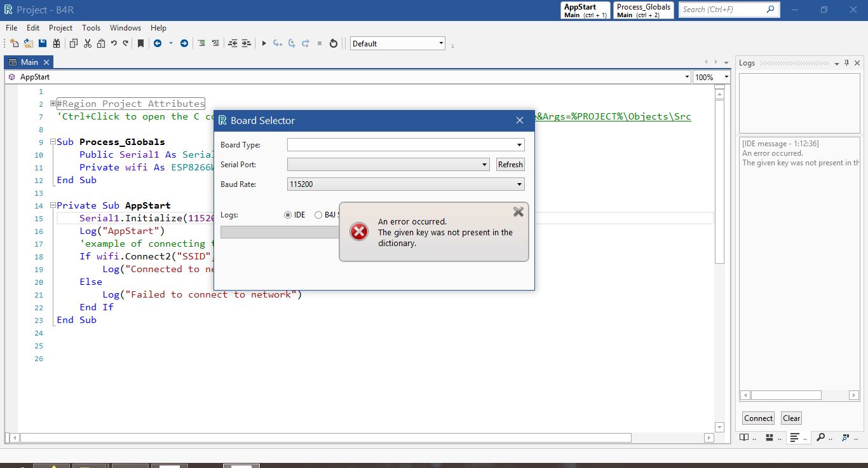This screenshot has height=468, width=868.
Task: Close the Board Selector dialog
Action: point(520,120)
